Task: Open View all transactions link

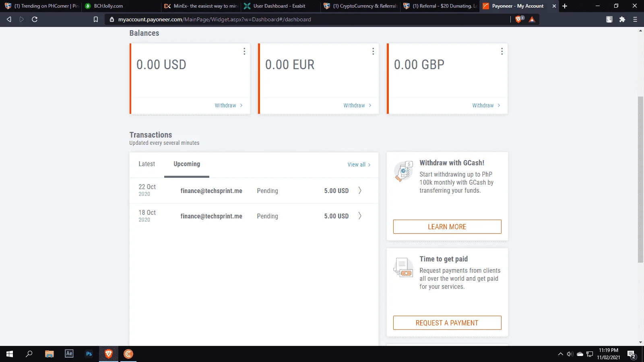Action: [x=359, y=165]
